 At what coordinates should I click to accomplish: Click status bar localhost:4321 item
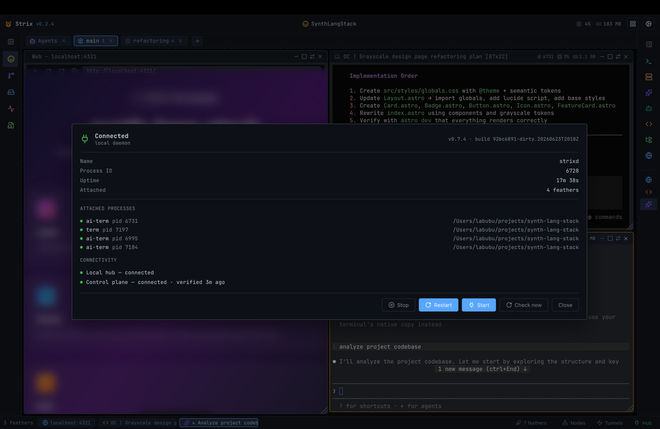[67, 423]
